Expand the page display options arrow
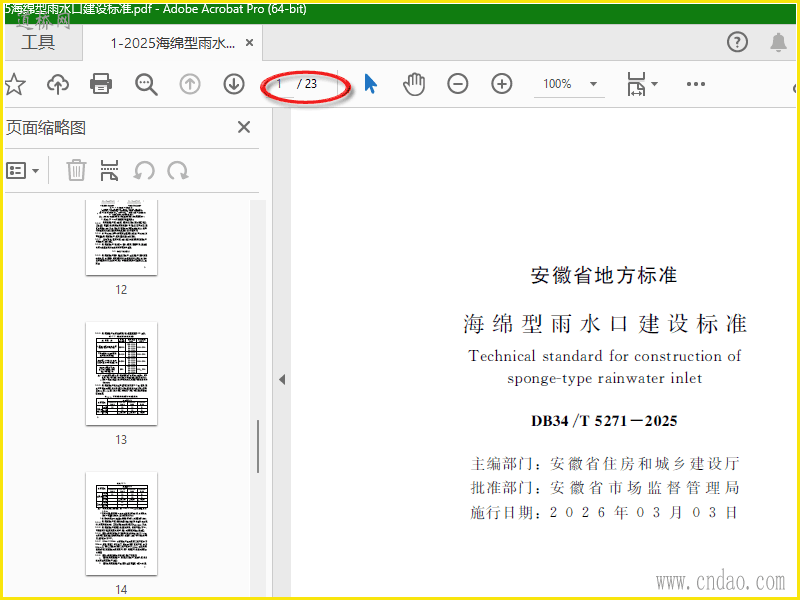Screen dimensions: 800x600 pos(655,84)
